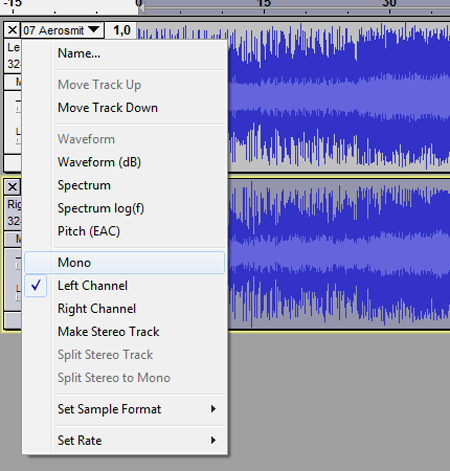The height and width of the screenshot is (471, 450).
Task: Choose Make Stereo Track
Action: click(x=125, y=332)
